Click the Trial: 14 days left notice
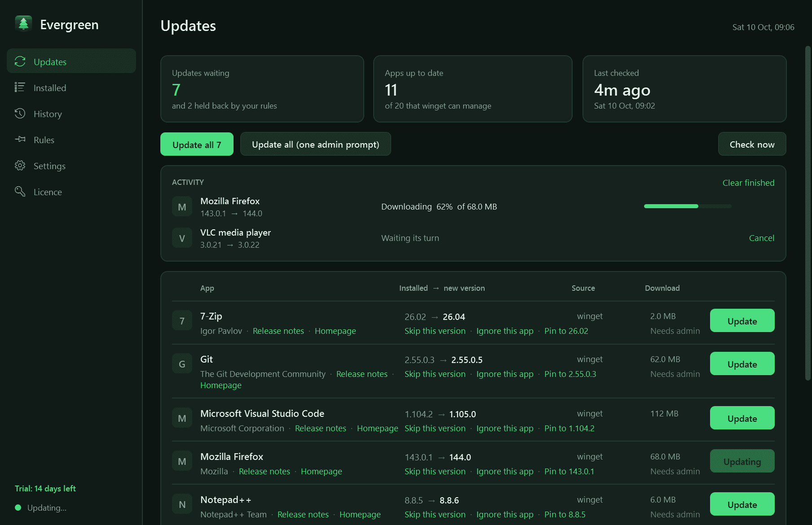The height and width of the screenshot is (525, 812). [45, 488]
